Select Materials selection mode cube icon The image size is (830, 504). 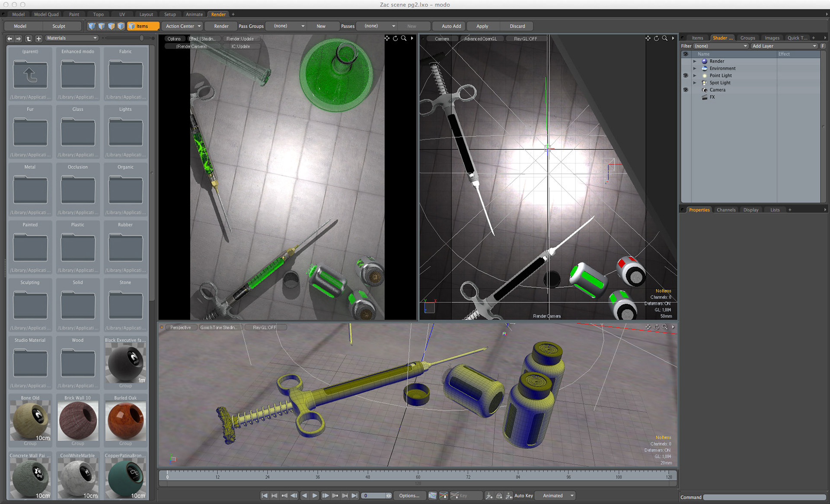tap(121, 26)
